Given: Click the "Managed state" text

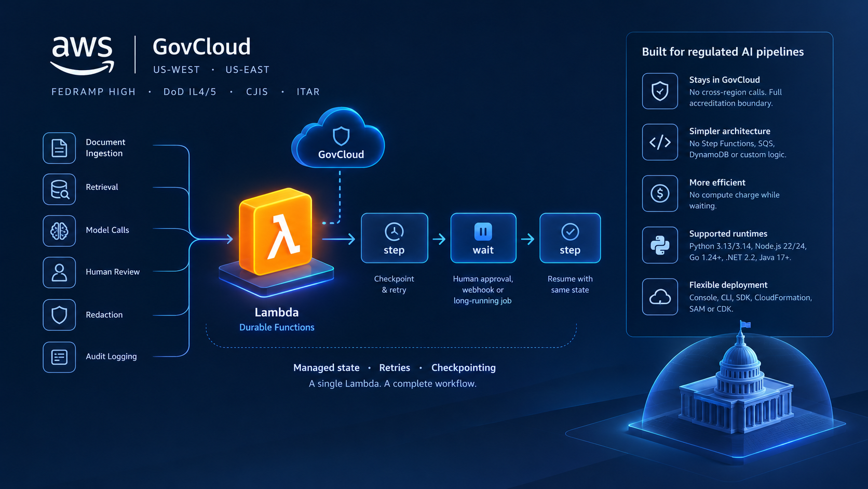Looking at the screenshot, I should click(x=327, y=368).
